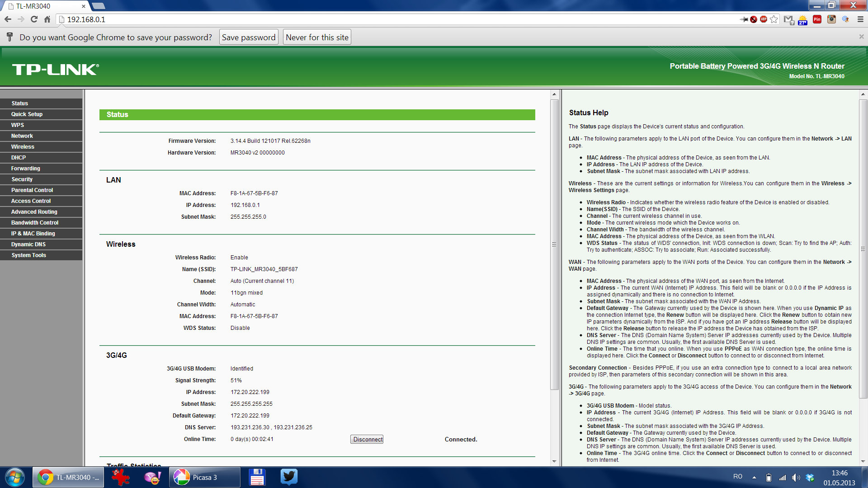Select Bandwidth Control in the sidebar
Viewport: 868px width, 488px height.
[x=35, y=223]
